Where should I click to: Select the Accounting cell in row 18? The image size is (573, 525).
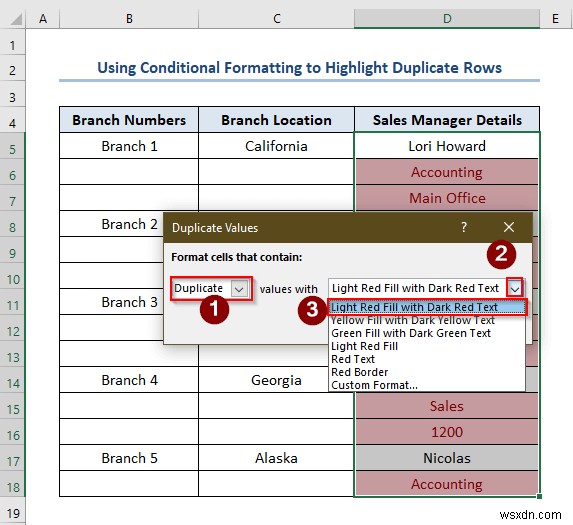[447, 484]
